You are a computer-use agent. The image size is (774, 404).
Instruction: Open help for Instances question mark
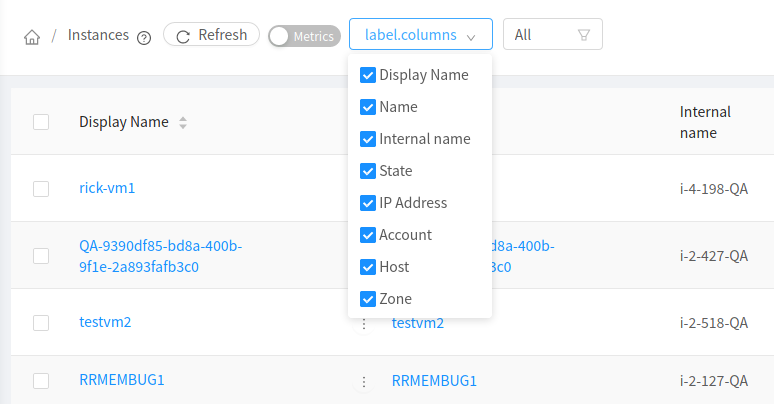(x=144, y=38)
